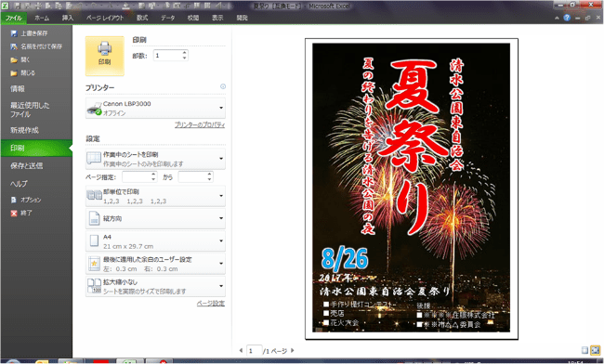
Task: Choose 名前を付けて保存 in the sidebar
Action: pos(36,46)
